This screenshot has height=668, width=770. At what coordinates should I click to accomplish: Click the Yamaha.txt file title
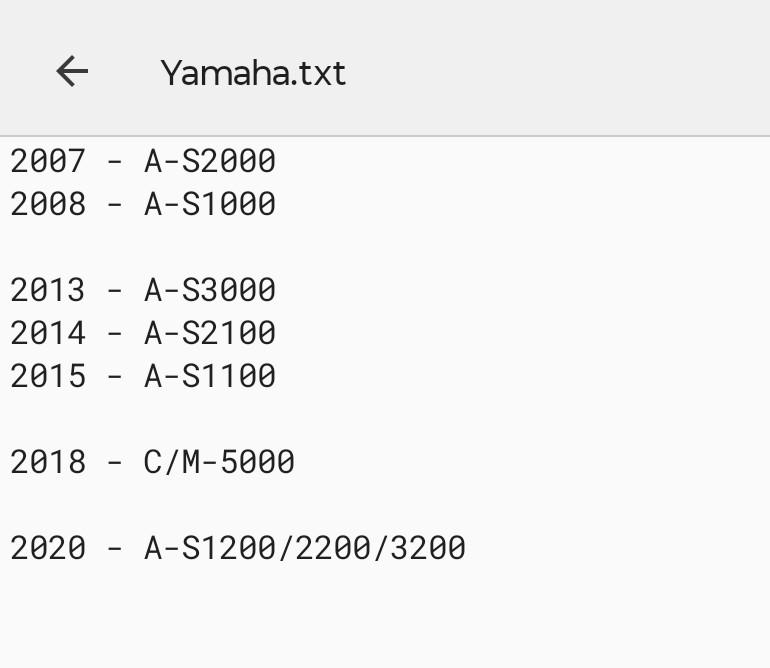pos(253,73)
